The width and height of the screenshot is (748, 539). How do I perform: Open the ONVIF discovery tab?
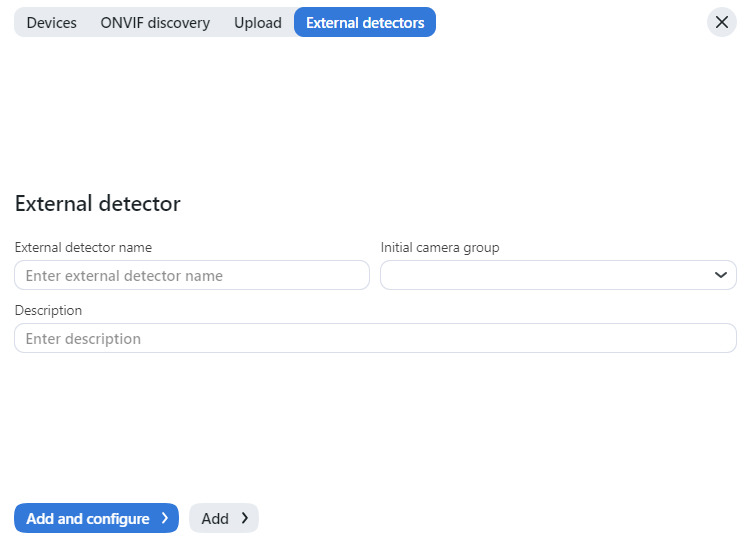coord(155,22)
